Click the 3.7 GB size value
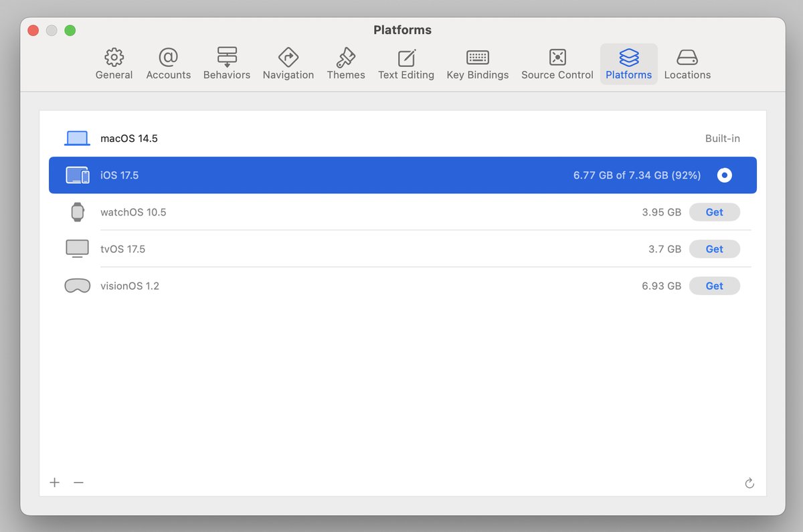The width and height of the screenshot is (803, 532). (664, 249)
